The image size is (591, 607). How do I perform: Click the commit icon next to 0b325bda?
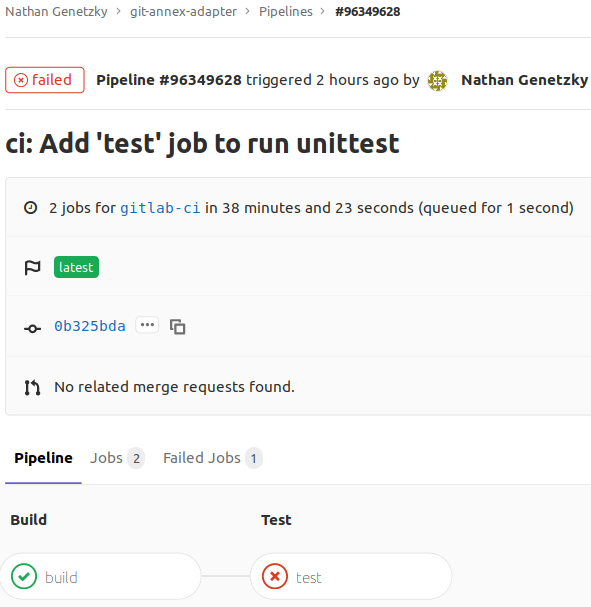tap(33, 329)
